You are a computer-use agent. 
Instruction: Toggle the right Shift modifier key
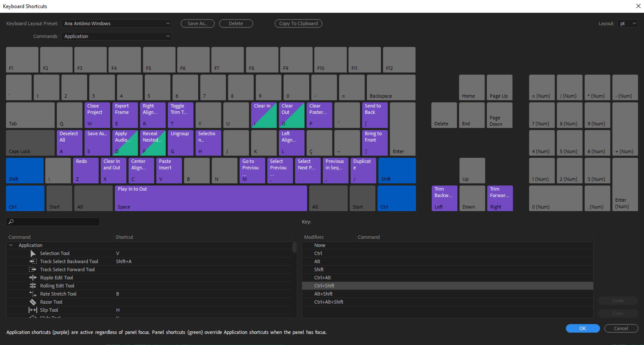pos(397,171)
